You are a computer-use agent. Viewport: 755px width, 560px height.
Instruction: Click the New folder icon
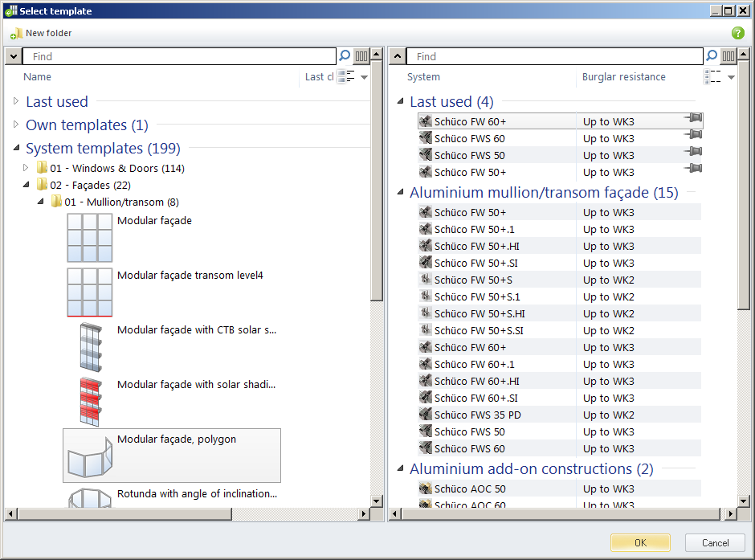pyautogui.click(x=16, y=34)
